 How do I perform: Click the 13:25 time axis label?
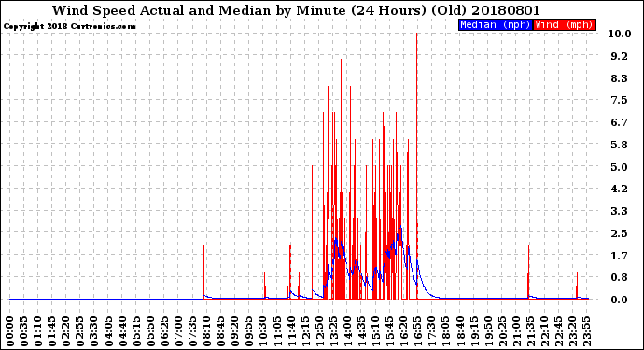[x=333, y=331]
